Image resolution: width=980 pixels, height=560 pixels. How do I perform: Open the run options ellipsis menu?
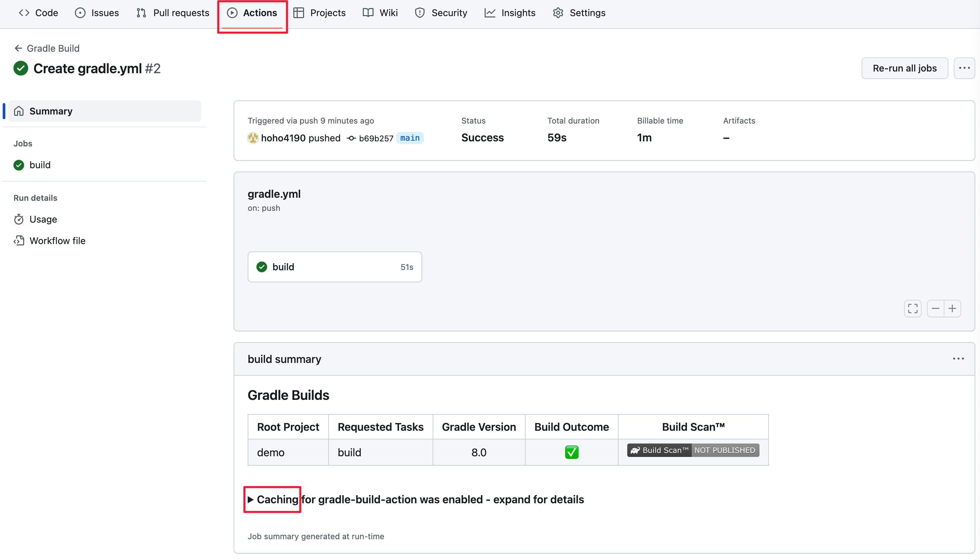(x=964, y=68)
